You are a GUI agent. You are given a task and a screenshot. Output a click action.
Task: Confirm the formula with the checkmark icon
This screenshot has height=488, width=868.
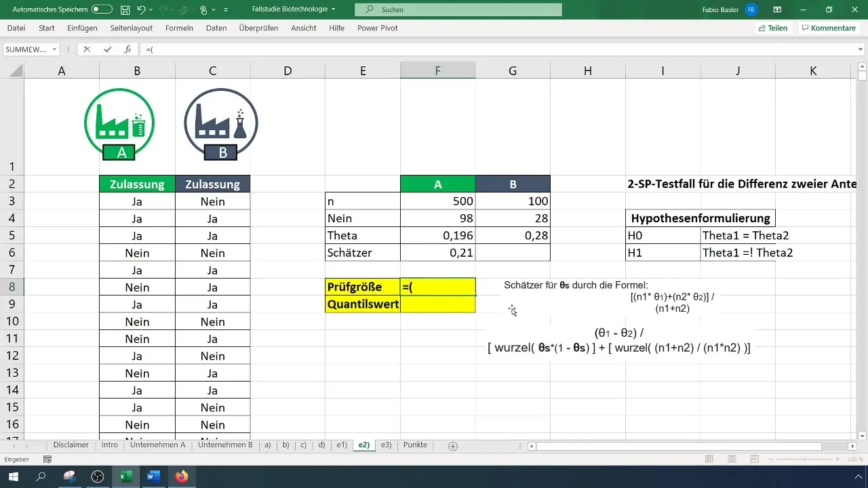click(107, 49)
